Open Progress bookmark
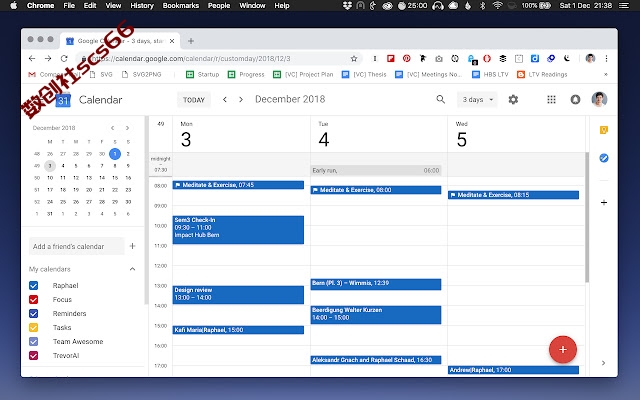 tap(246, 74)
